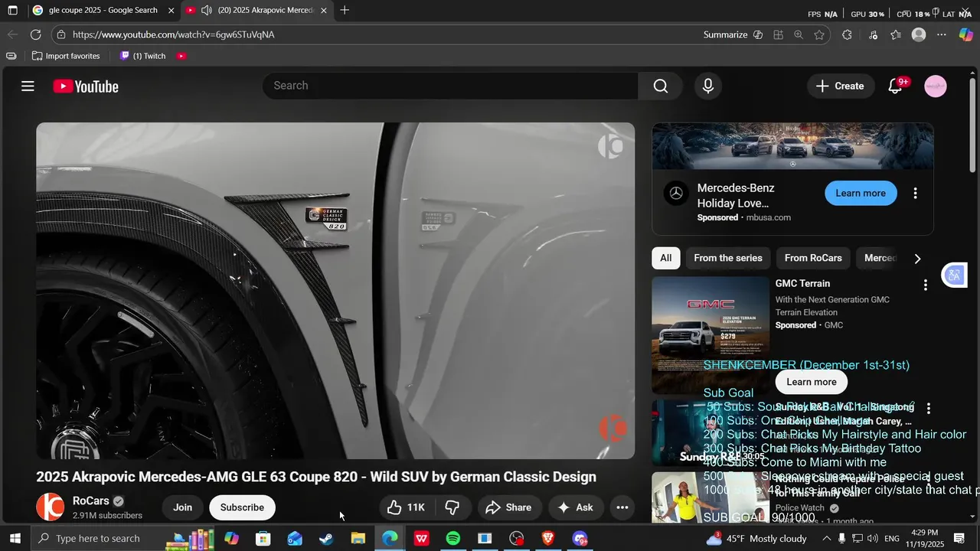This screenshot has height=551, width=980.
Task: Click the video player area
Action: click(x=335, y=291)
